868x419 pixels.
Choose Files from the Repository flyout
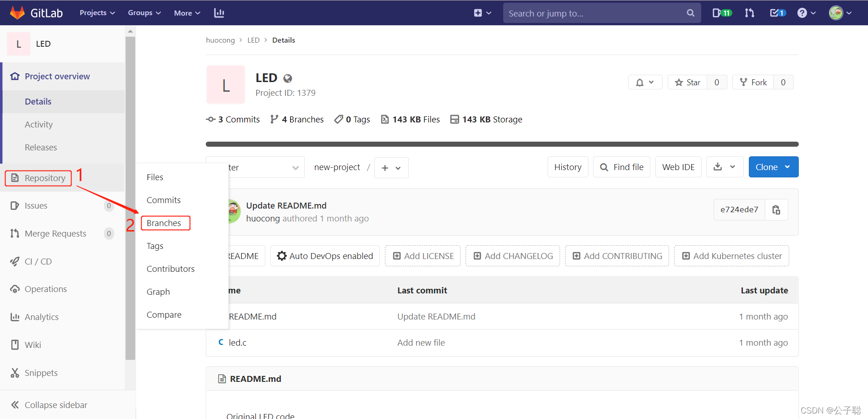(x=155, y=177)
